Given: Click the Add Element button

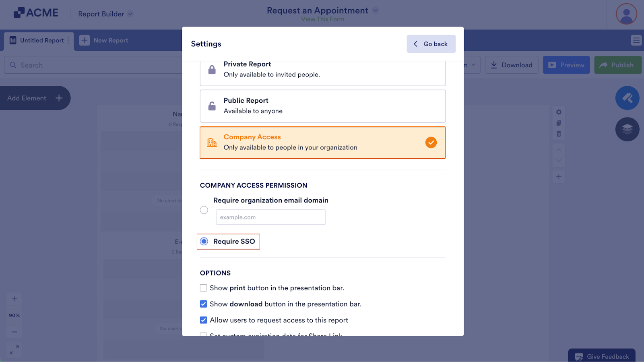Looking at the screenshot, I should pyautogui.click(x=35, y=98).
